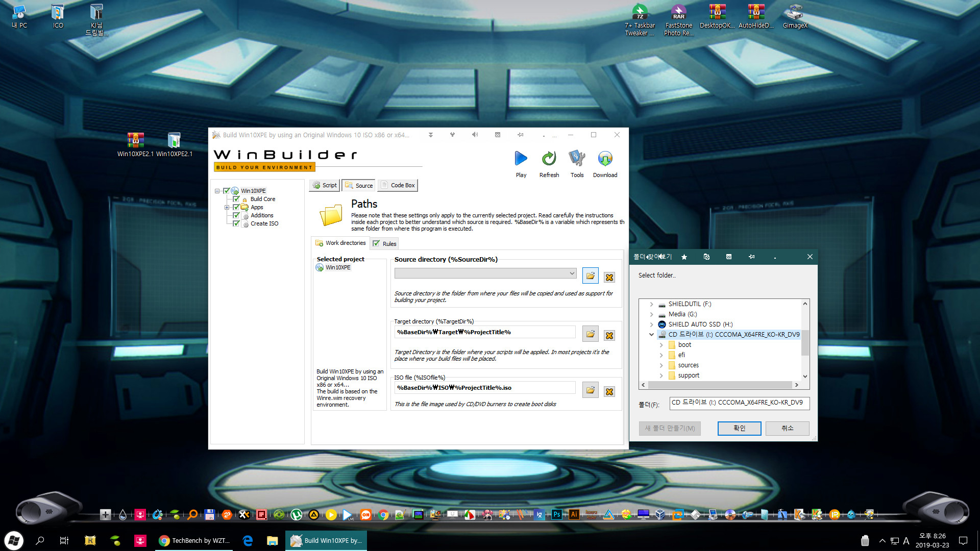Open the ICO desktop folder
Screen dimensions: 980x551
pyautogui.click(x=58, y=16)
